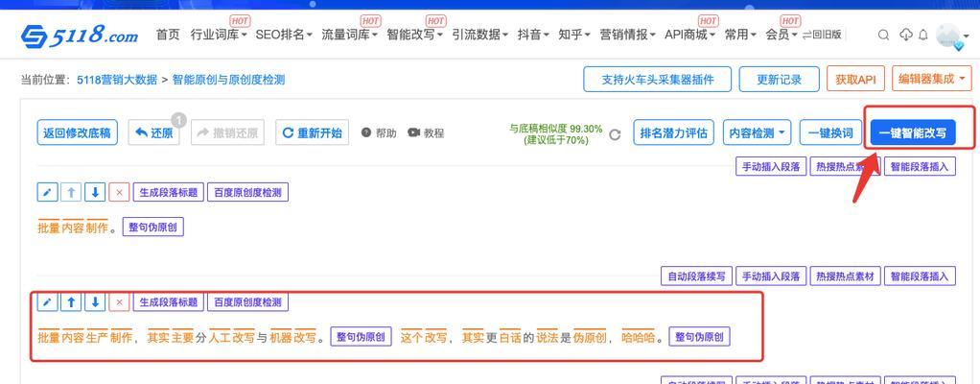Screen dimensions: 980x384
Task: Expand the 抖音 navigation menu
Action: [x=533, y=35]
